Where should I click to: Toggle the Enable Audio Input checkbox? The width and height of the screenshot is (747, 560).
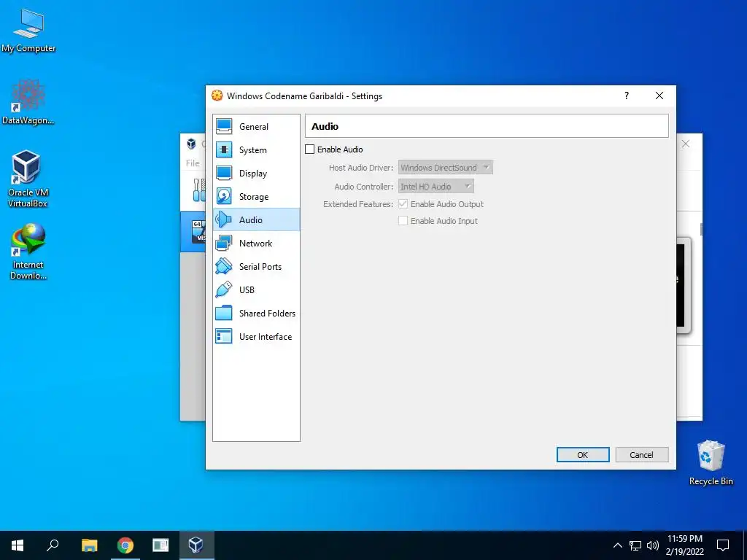click(x=403, y=220)
